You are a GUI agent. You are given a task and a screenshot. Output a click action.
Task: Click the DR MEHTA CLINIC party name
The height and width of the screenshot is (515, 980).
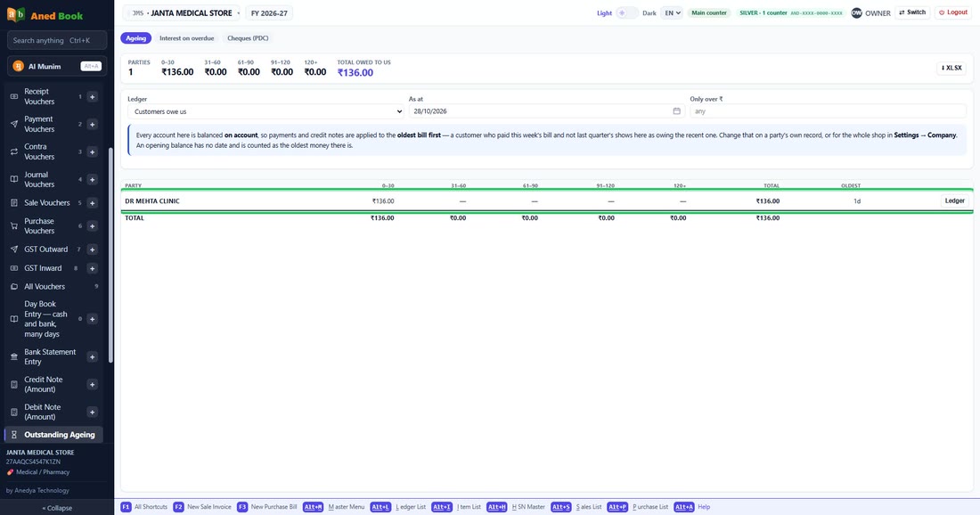coord(151,201)
